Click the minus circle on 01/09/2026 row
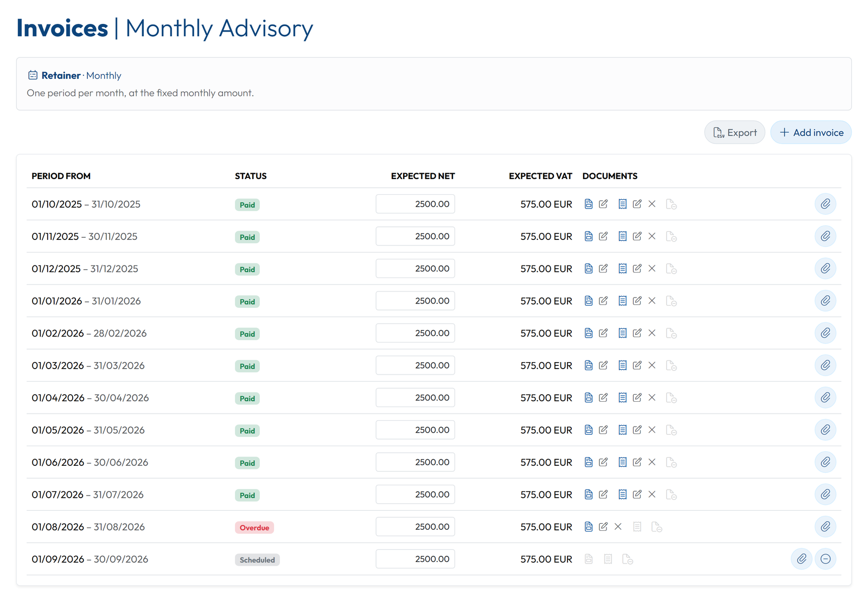This screenshot has height=602, width=868. [825, 559]
